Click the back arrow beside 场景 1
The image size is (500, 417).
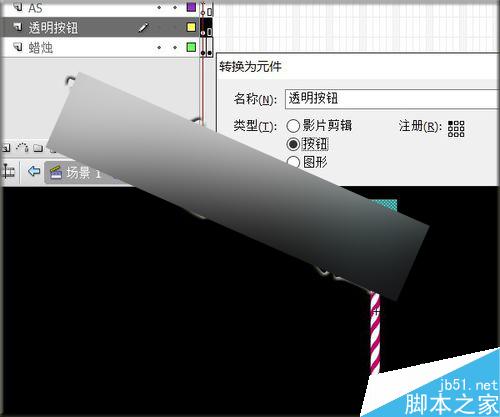(x=34, y=171)
